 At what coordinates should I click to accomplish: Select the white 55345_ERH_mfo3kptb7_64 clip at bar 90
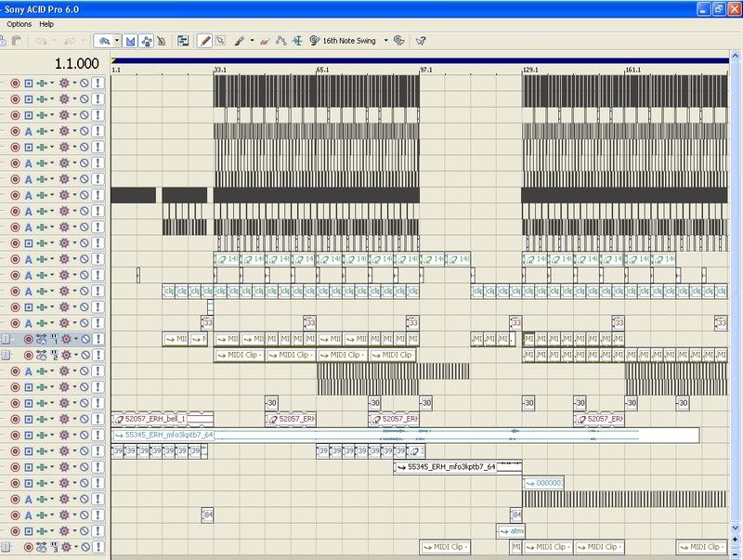point(458,468)
